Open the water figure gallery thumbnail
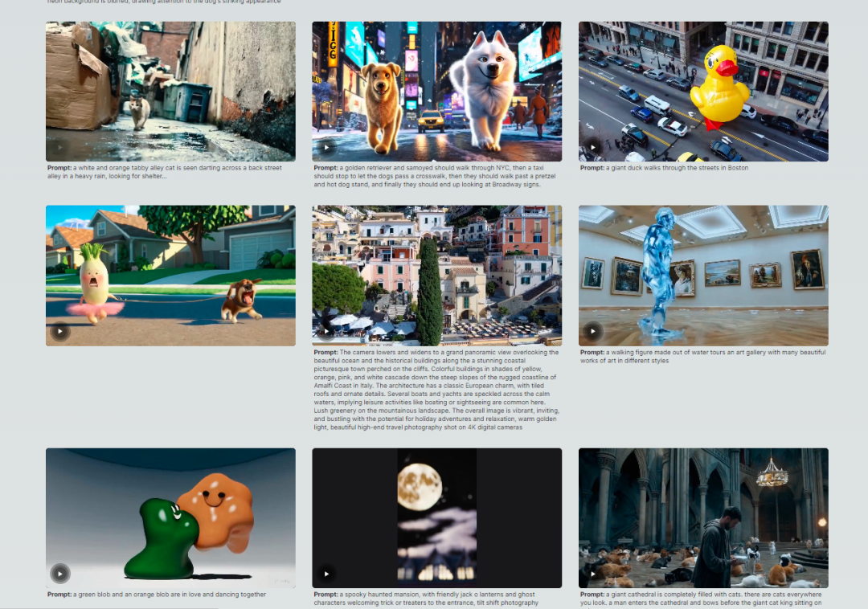868x609 pixels. click(703, 276)
